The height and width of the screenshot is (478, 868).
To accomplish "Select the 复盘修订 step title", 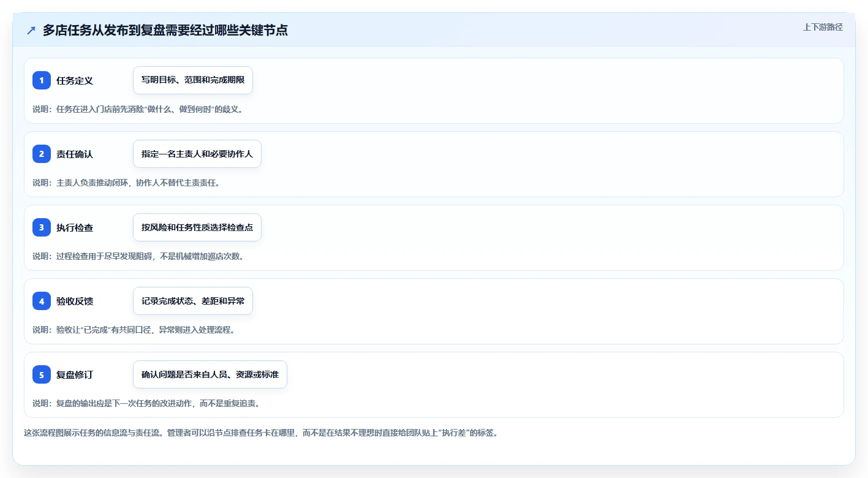I will point(75,374).
